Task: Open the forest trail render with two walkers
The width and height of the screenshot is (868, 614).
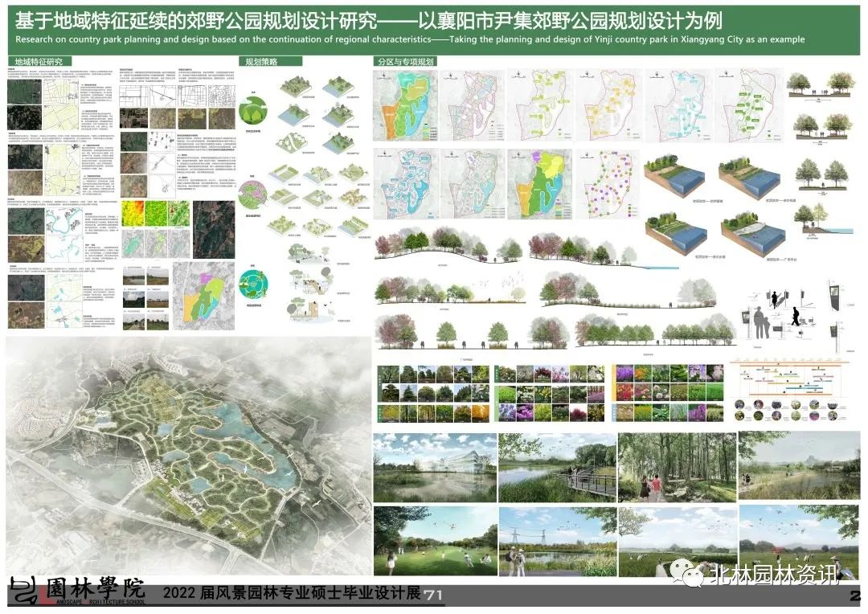Action: point(677,467)
